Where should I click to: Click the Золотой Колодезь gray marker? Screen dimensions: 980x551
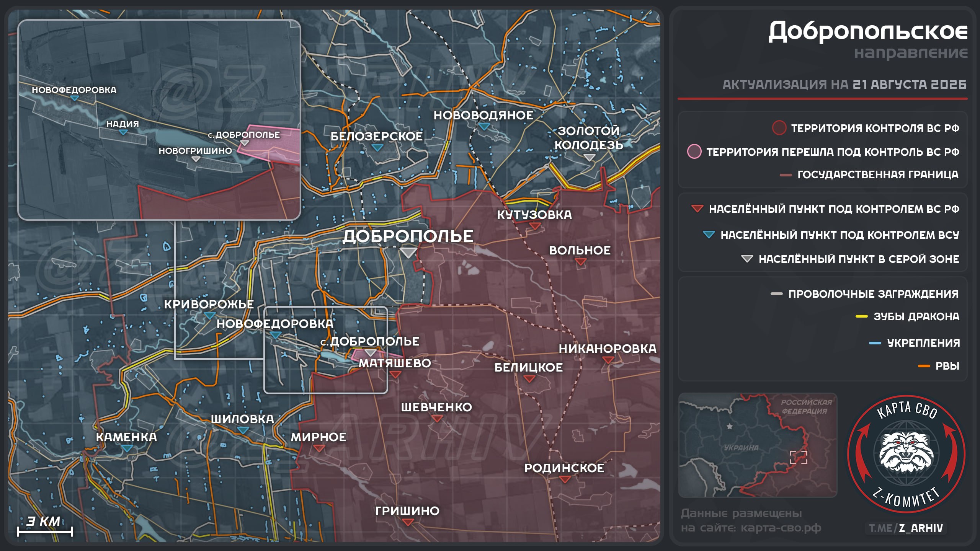pyautogui.click(x=590, y=157)
